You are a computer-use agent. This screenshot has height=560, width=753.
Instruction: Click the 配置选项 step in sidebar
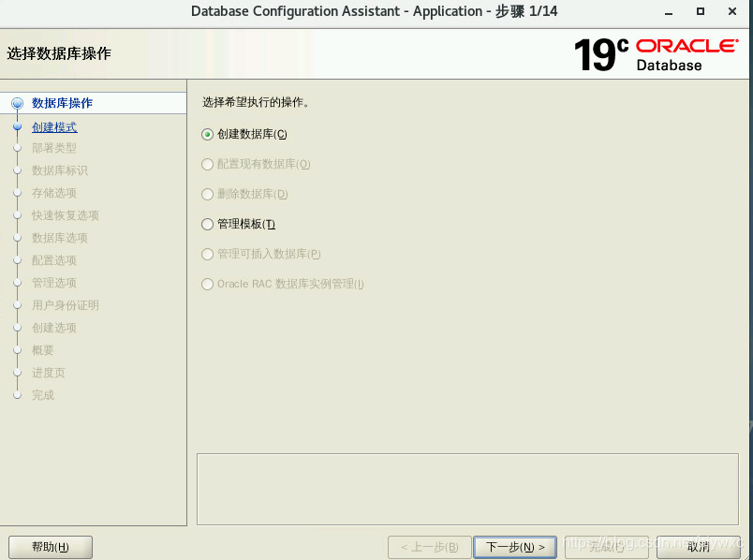click(53, 260)
